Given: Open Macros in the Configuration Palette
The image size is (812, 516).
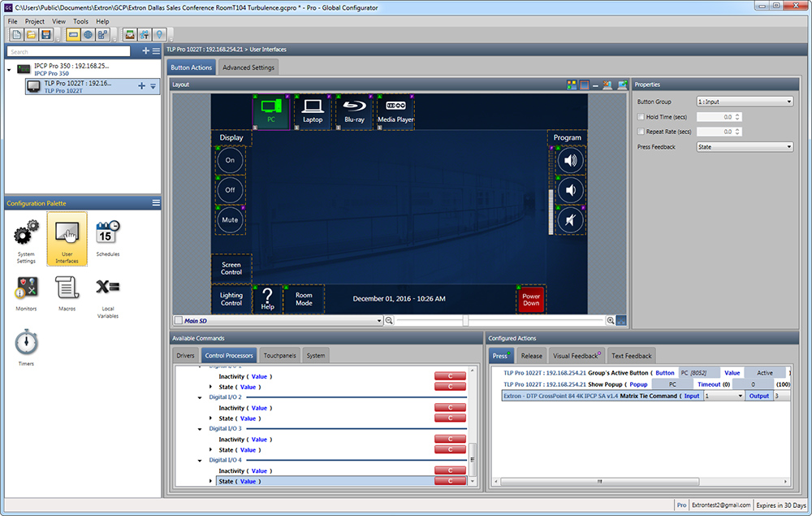Looking at the screenshot, I should (x=67, y=293).
